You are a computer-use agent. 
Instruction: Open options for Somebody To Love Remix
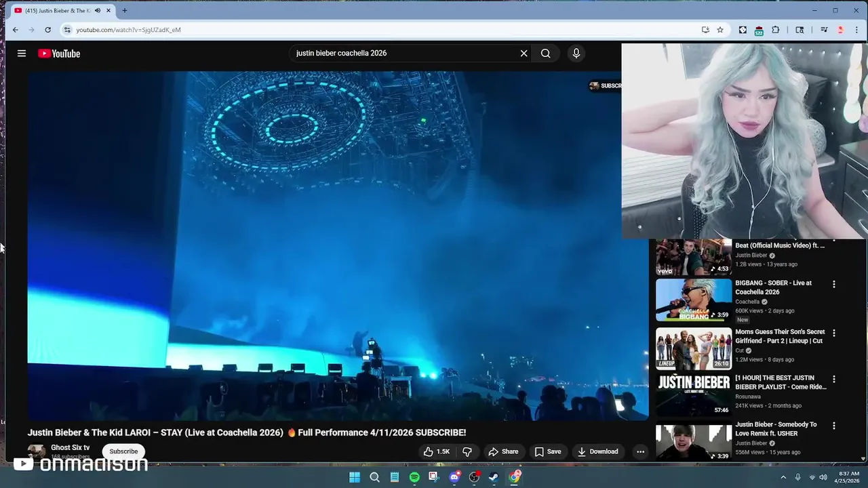[x=834, y=426]
